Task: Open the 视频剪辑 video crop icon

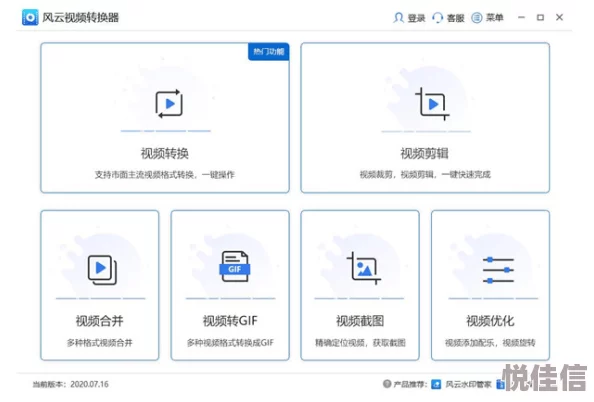Action: click(x=432, y=103)
